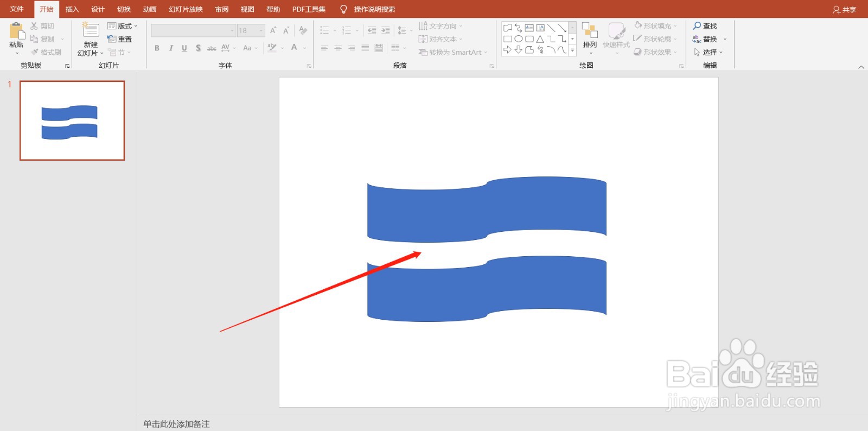Screen dimensions: 868x431
Task: Toggle left text alignment
Action: coord(324,48)
